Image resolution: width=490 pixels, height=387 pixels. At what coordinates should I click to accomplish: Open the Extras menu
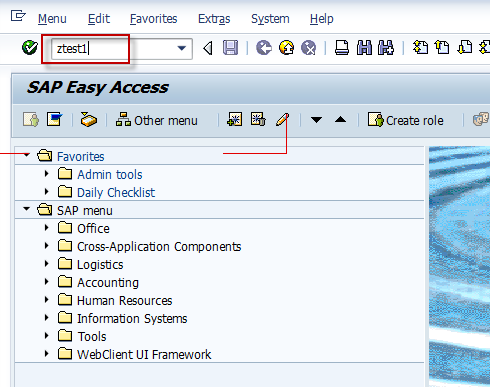point(214,19)
